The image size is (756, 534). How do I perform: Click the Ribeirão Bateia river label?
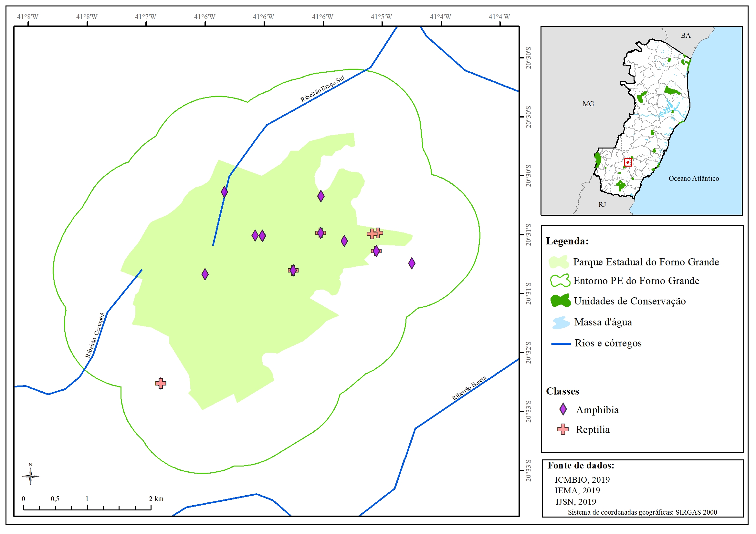coord(469,388)
